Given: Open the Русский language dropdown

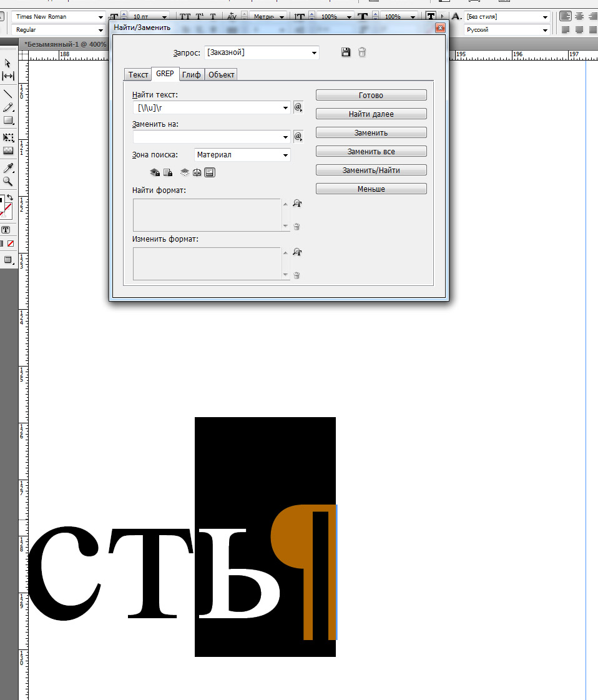Looking at the screenshot, I should pyautogui.click(x=545, y=30).
